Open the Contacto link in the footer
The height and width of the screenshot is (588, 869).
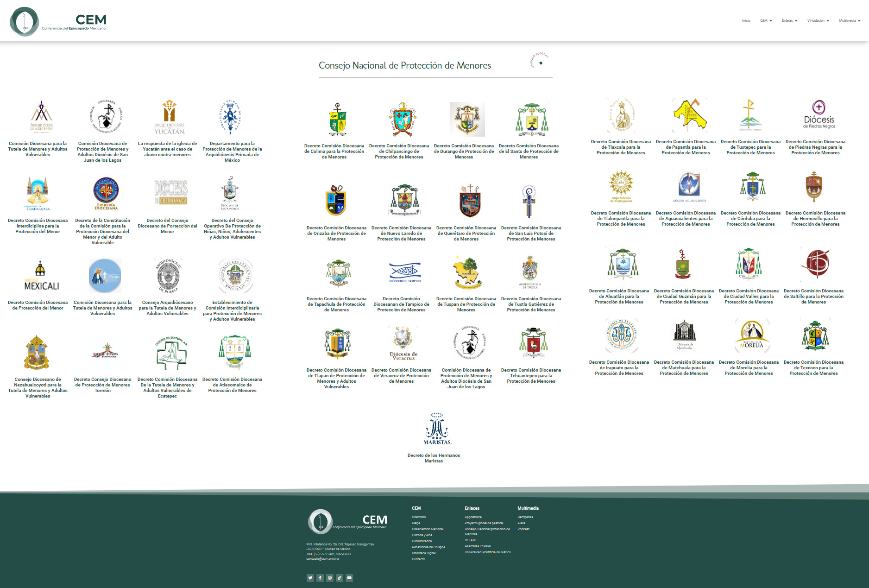point(418,559)
